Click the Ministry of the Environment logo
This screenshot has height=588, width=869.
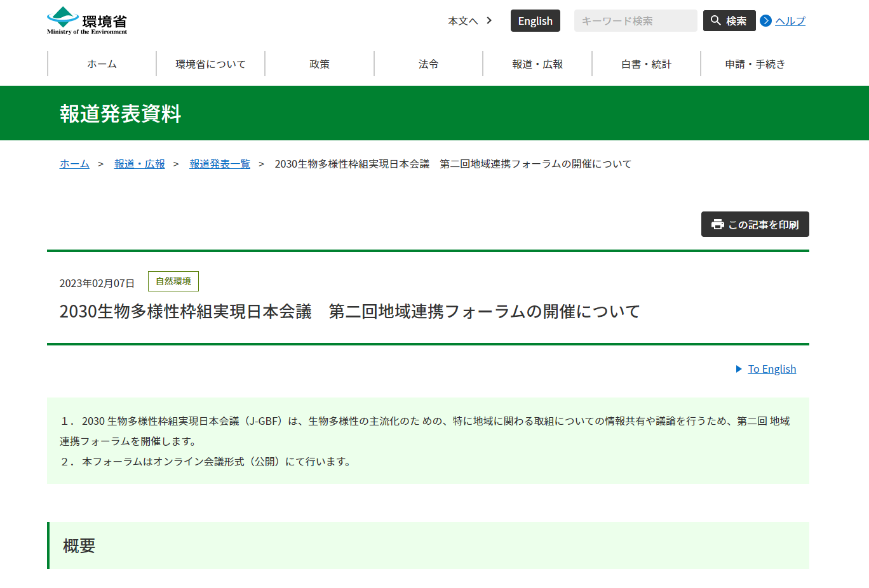tap(87, 21)
